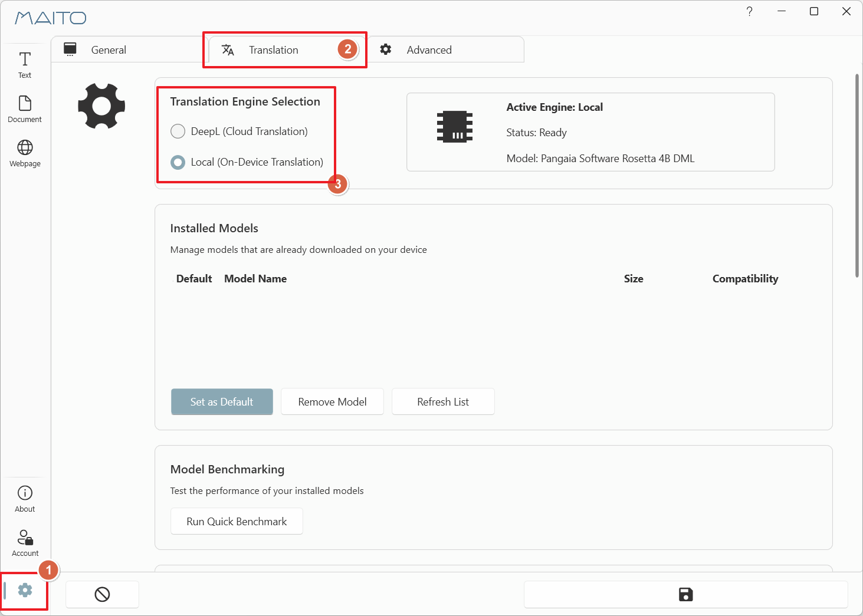Click the Remove Model button
The width and height of the screenshot is (863, 616).
click(332, 402)
